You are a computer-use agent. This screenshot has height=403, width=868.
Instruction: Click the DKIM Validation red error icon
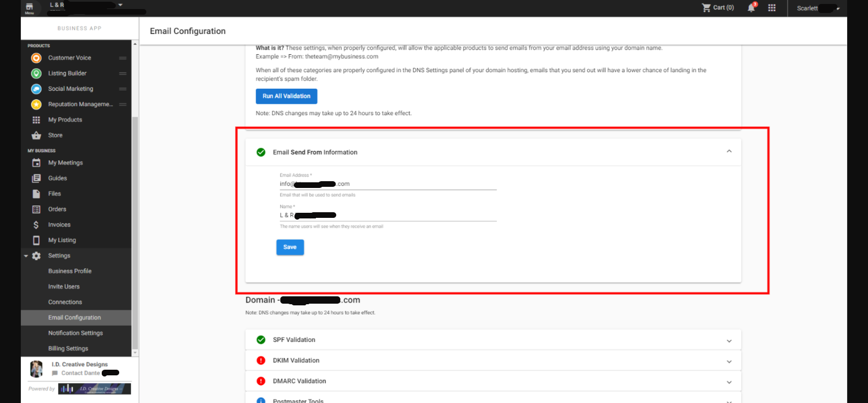[261, 361]
